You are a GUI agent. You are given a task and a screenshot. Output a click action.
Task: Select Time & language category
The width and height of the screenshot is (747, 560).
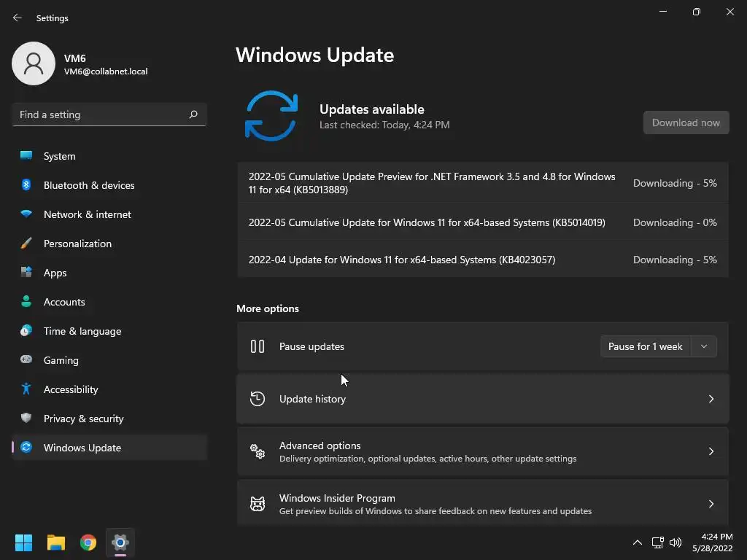109,331
